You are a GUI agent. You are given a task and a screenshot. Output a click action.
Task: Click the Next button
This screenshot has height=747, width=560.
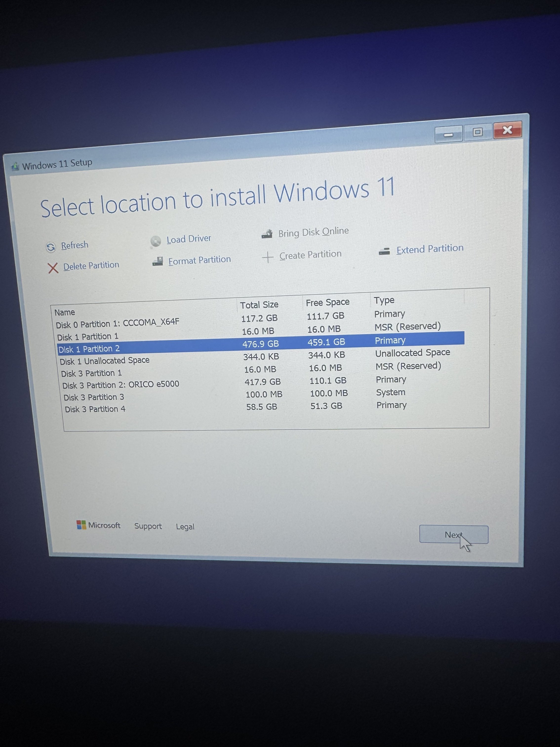[x=454, y=535]
